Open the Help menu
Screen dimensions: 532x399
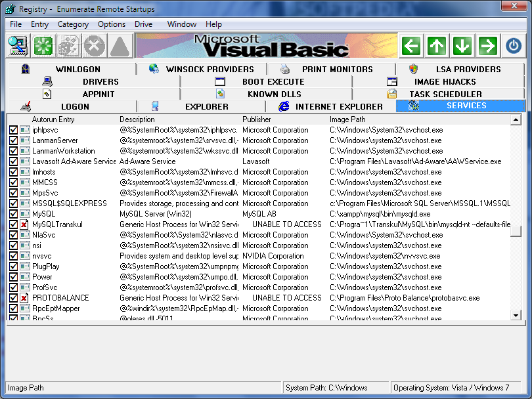pyautogui.click(x=213, y=24)
